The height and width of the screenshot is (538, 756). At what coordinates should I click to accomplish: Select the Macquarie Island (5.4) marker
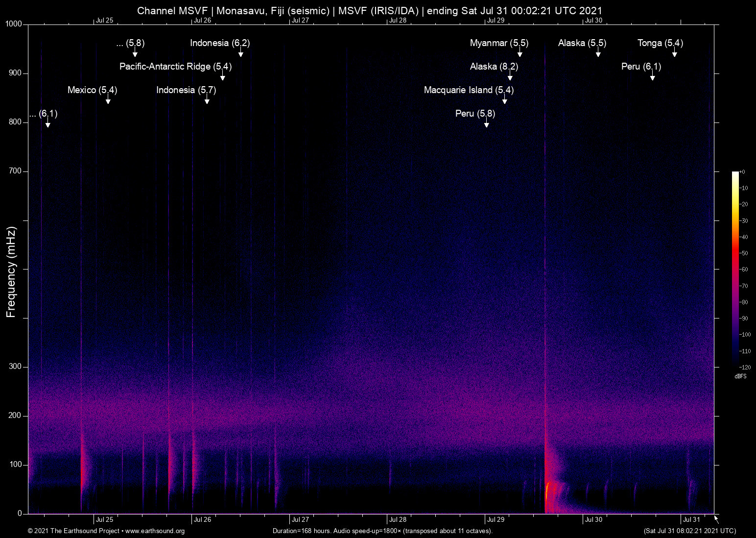point(505,100)
